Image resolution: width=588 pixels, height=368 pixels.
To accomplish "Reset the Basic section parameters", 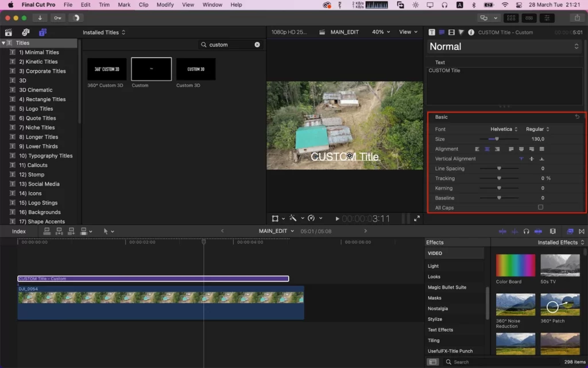I will [x=577, y=117].
